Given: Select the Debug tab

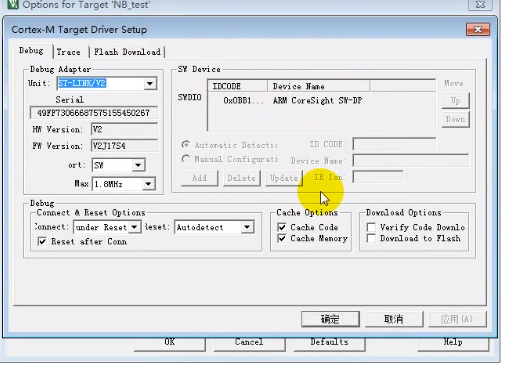Looking at the screenshot, I should 31,51.
